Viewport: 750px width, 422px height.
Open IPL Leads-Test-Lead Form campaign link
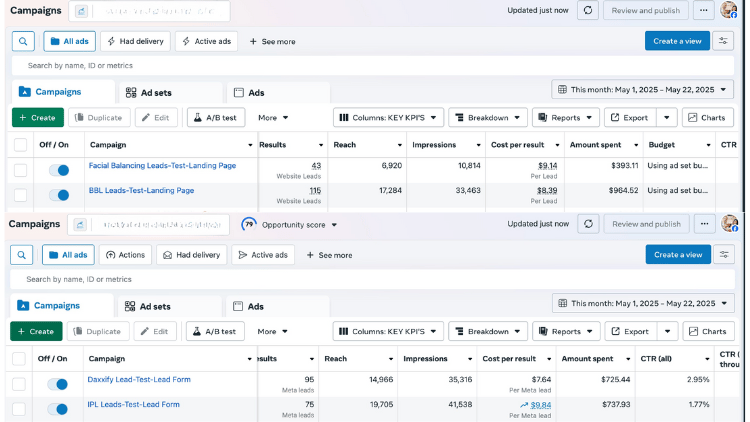click(x=134, y=404)
